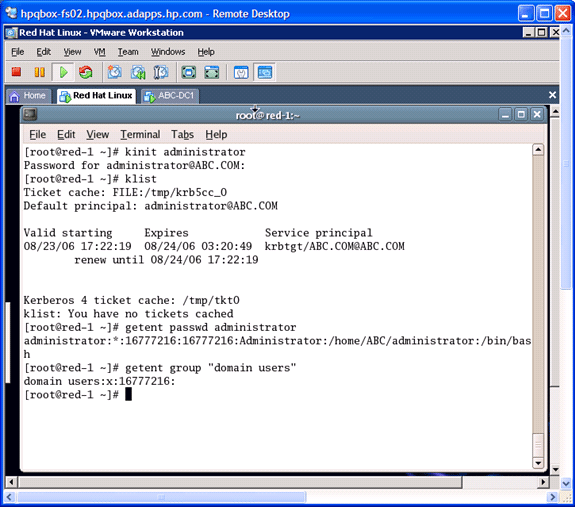Click the VMware Workstation title bar icon
This screenshot has height=507, width=575.
(x=11, y=33)
